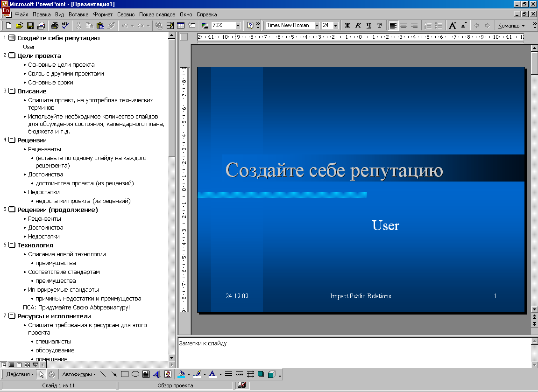
Task: Switch to Slide Sorter view button
Action: tap(27, 365)
